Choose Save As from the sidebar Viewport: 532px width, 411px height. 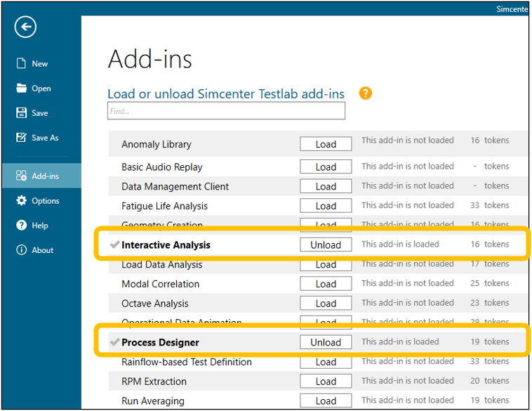tap(45, 138)
